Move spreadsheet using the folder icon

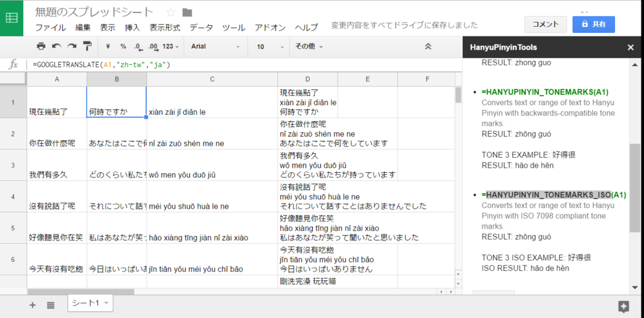tap(187, 13)
